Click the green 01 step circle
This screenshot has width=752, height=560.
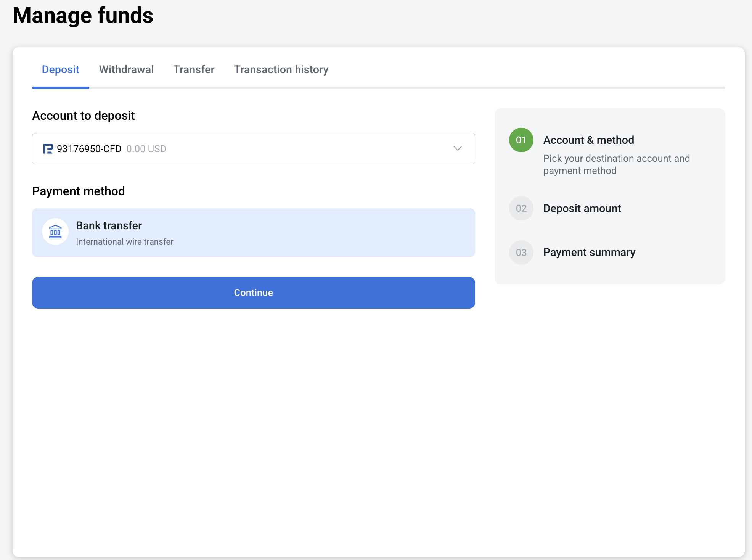(x=521, y=140)
